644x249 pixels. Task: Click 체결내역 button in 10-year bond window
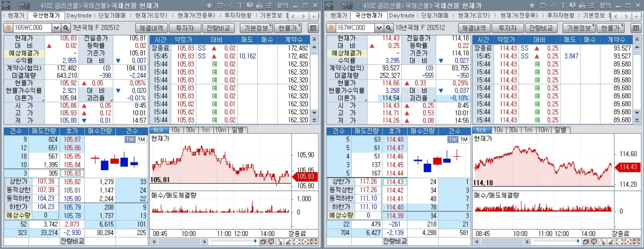[474, 28]
